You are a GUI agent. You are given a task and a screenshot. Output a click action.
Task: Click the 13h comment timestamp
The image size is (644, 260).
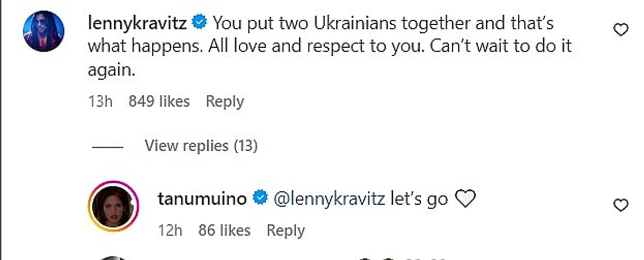pyautogui.click(x=100, y=101)
